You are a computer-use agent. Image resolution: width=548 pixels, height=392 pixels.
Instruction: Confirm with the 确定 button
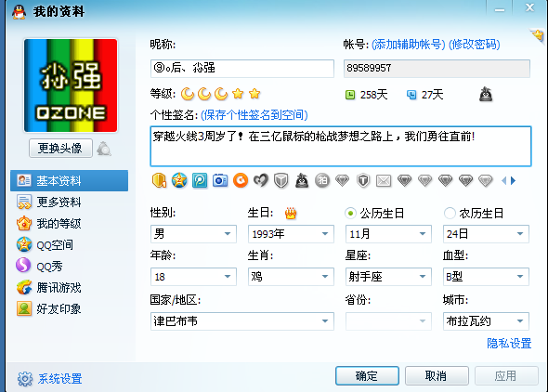[x=367, y=376]
